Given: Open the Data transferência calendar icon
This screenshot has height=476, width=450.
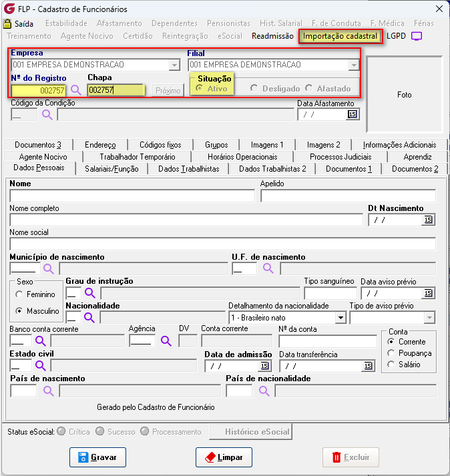Looking at the screenshot, I should (368, 366).
